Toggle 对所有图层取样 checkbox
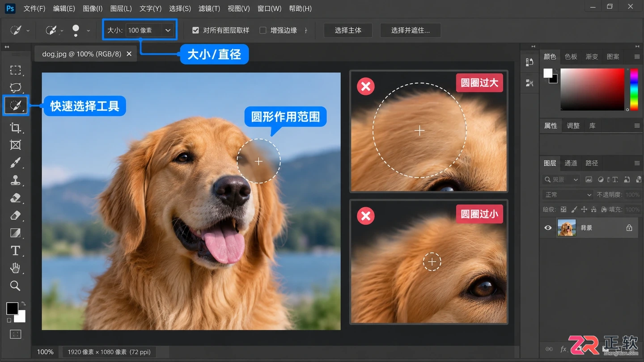This screenshot has width=644, height=362. (195, 30)
